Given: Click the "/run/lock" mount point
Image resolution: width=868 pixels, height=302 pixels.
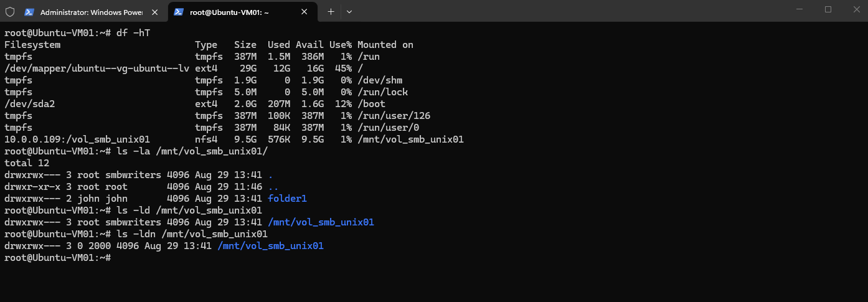Looking at the screenshot, I should (x=383, y=92).
